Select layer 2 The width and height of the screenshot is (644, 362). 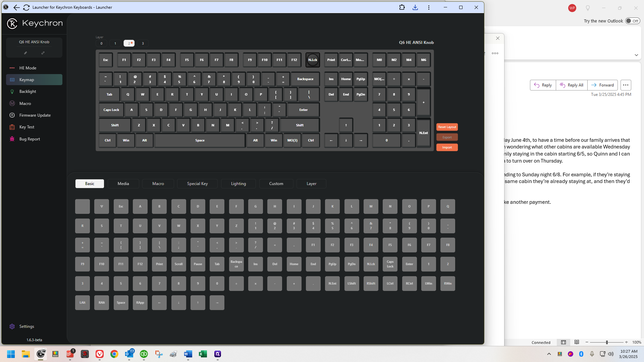(129, 43)
